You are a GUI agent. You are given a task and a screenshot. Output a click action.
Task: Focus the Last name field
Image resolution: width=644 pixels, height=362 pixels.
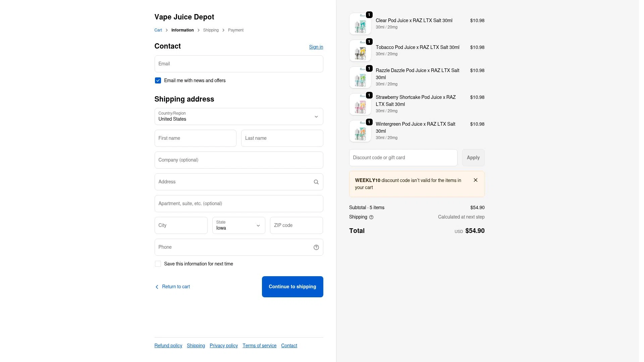tap(282, 138)
